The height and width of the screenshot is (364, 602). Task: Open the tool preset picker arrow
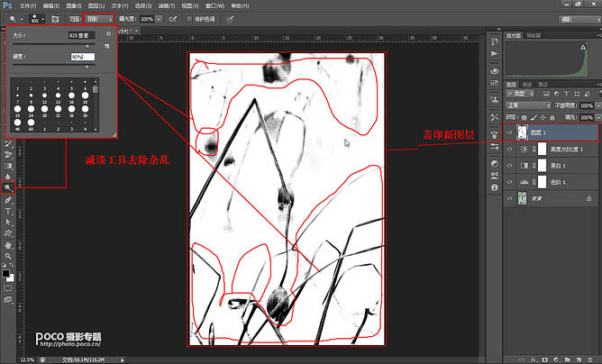[22, 19]
